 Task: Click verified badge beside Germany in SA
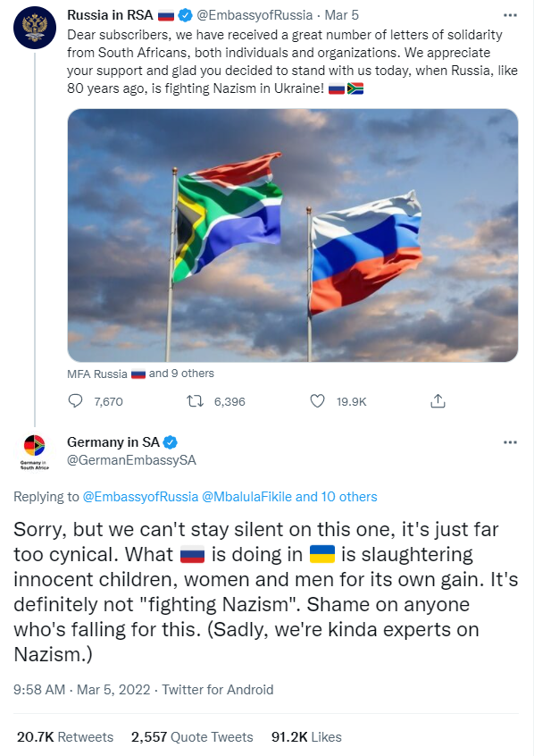pos(170,441)
